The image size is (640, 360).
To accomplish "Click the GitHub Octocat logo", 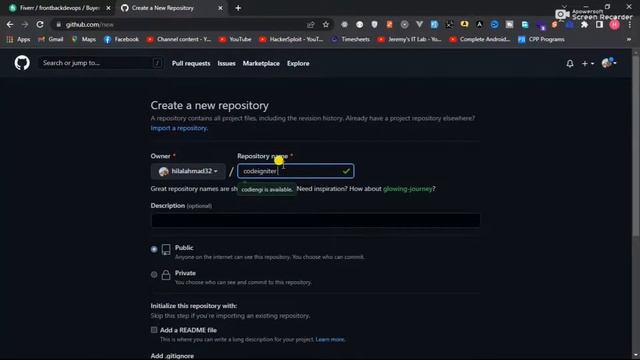I will coord(22,63).
